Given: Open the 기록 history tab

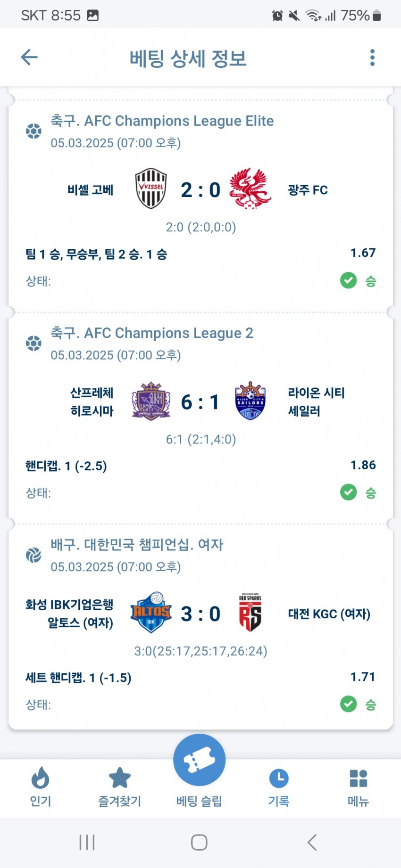Looking at the screenshot, I should click(279, 786).
